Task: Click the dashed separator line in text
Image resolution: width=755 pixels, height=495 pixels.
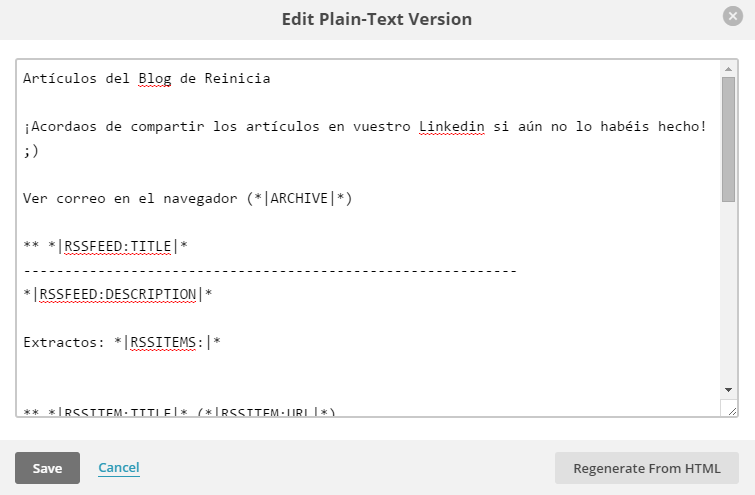Action: [x=269, y=270]
